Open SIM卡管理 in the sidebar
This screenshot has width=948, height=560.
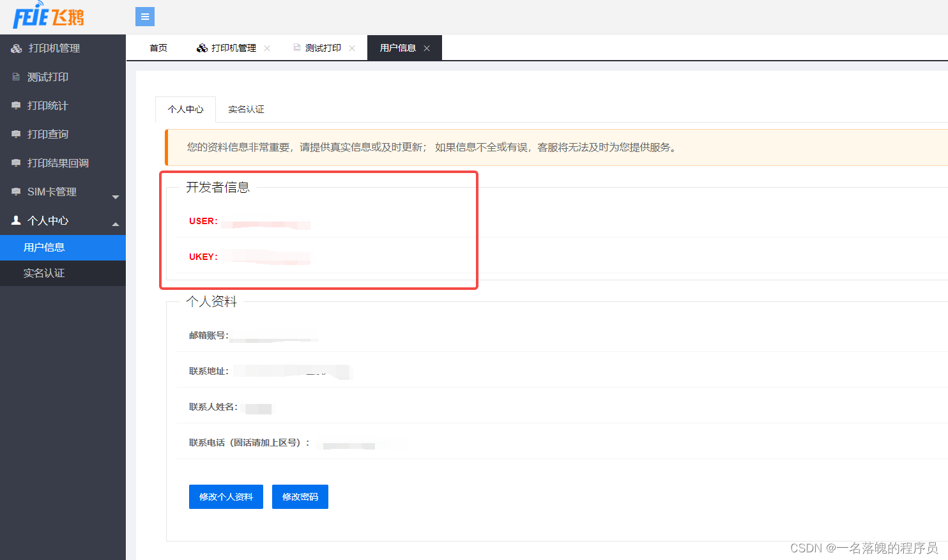click(x=63, y=192)
